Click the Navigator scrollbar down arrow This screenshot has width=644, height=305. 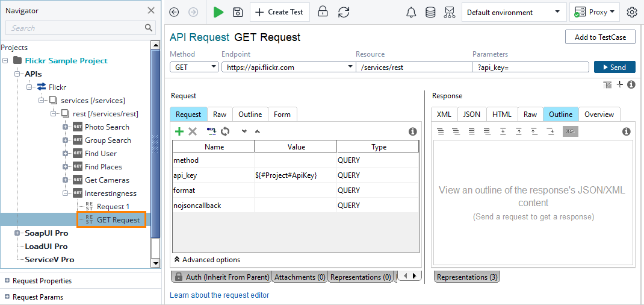(156, 263)
